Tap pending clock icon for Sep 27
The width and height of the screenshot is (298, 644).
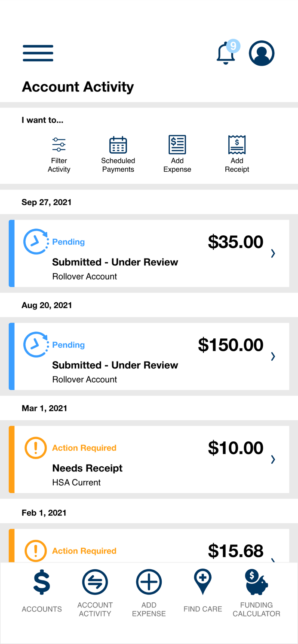[x=36, y=242]
